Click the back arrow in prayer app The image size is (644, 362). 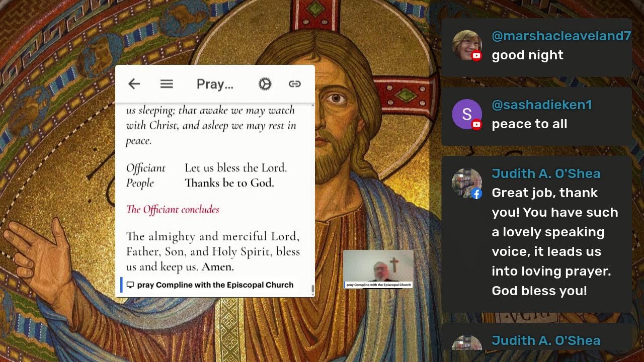134,84
